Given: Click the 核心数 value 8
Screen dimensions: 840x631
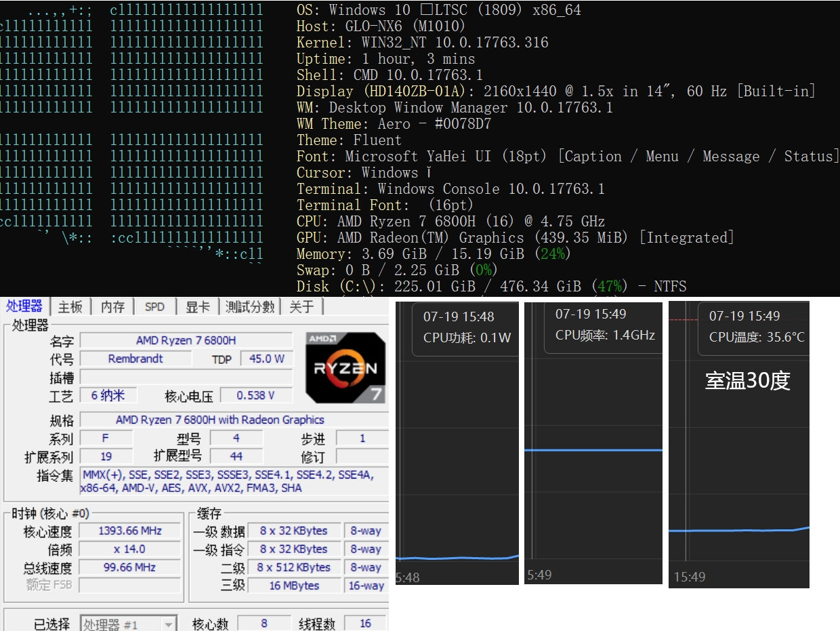Looking at the screenshot, I should pyautogui.click(x=264, y=624).
